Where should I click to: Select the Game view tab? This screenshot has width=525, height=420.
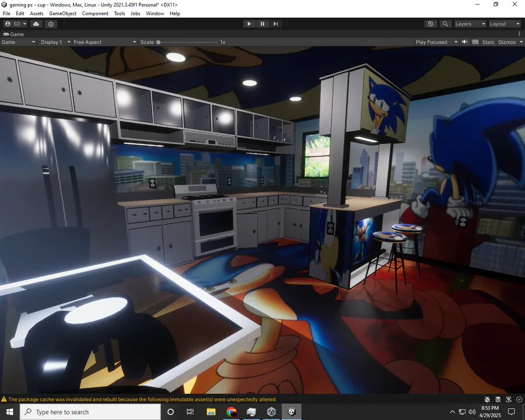pos(13,34)
